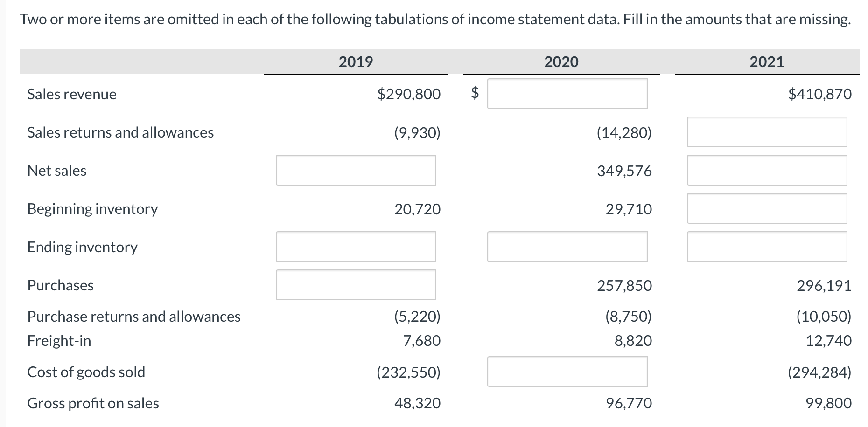Click the Purchase returns and allowances label

(x=134, y=317)
